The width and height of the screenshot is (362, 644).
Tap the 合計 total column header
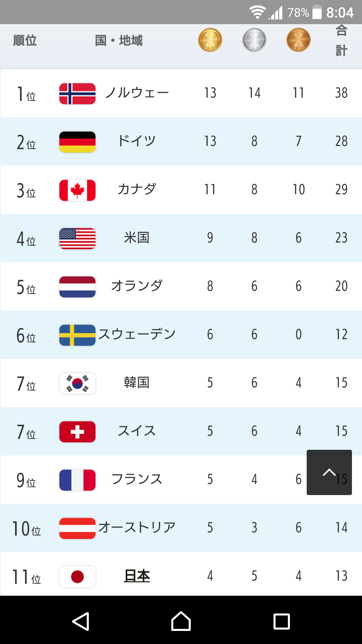(x=341, y=41)
